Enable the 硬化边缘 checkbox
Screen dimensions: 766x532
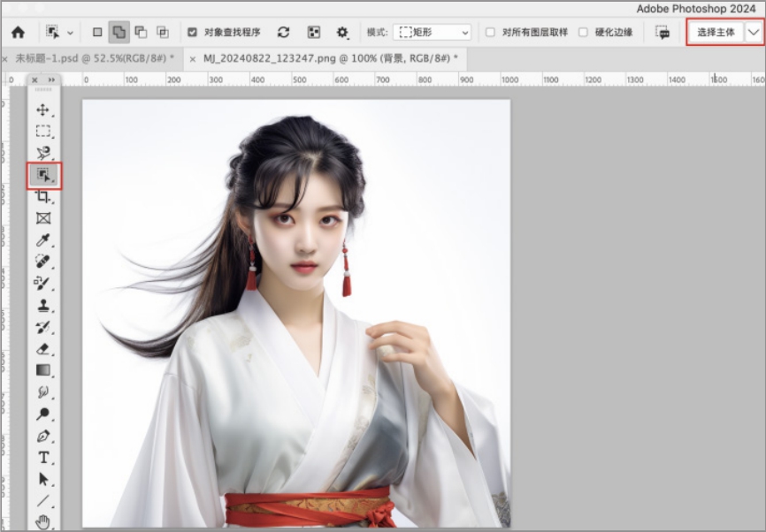[x=583, y=32]
